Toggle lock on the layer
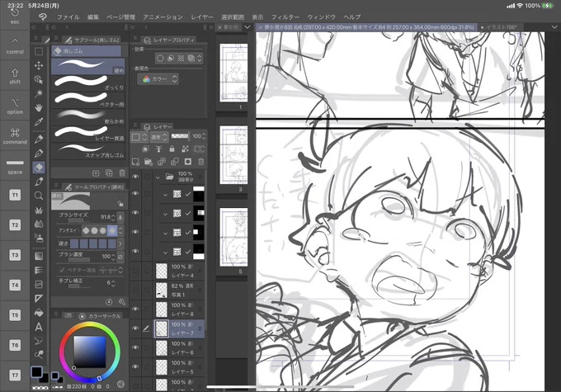 172,149
